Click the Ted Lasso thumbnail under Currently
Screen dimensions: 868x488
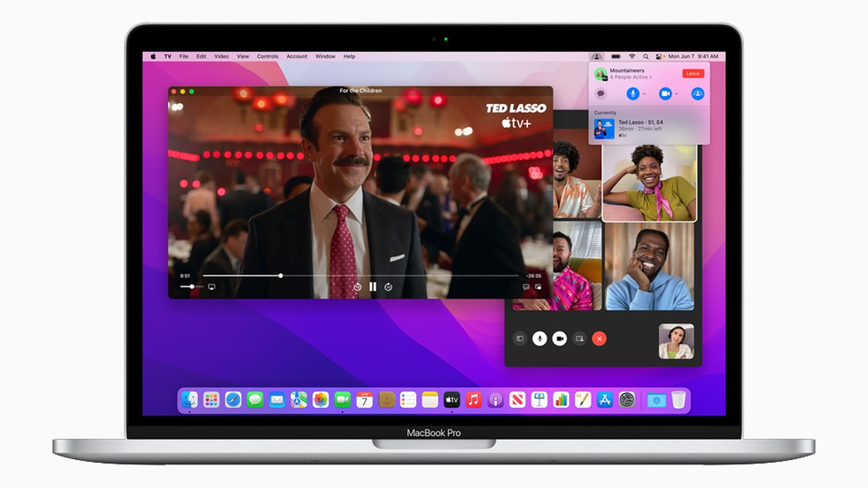tap(605, 129)
